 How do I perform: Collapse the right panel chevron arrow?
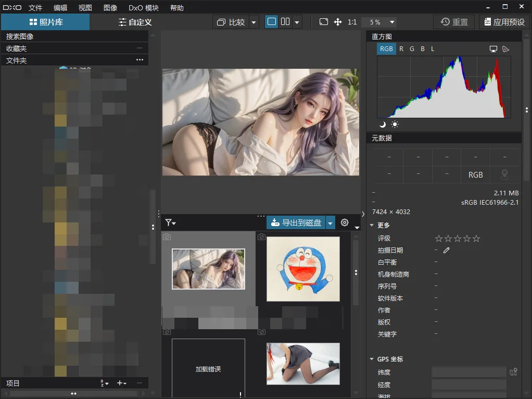363,214
